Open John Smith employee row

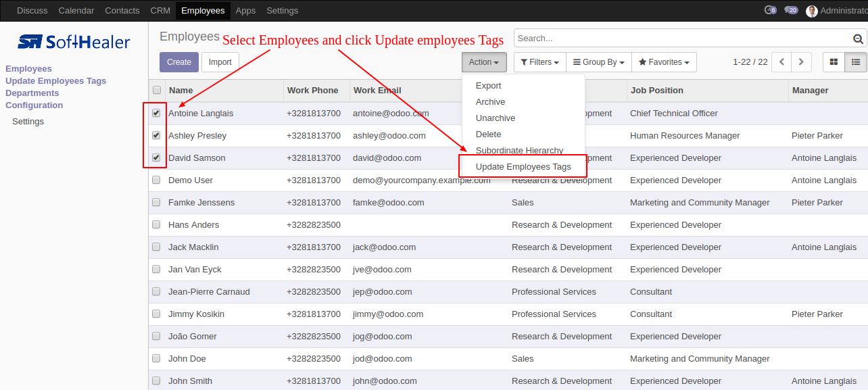(508, 381)
